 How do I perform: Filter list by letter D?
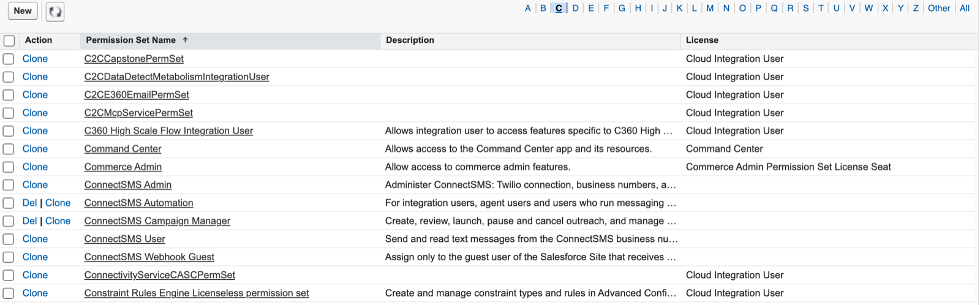pyautogui.click(x=575, y=8)
